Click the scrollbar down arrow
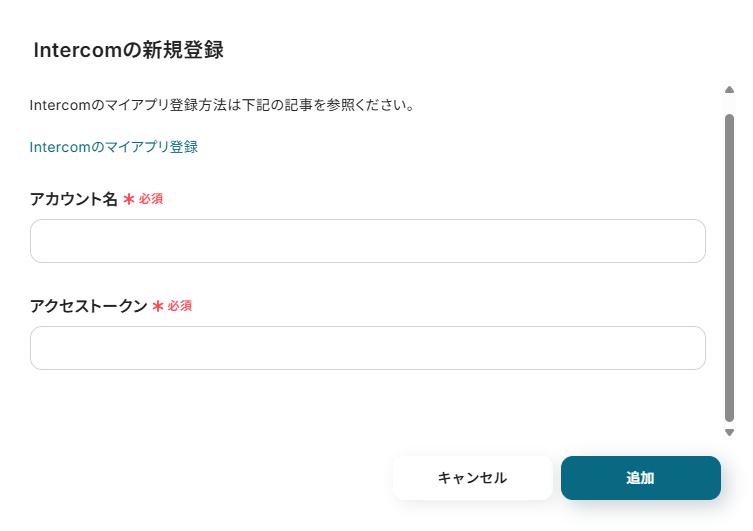 [x=729, y=432]
